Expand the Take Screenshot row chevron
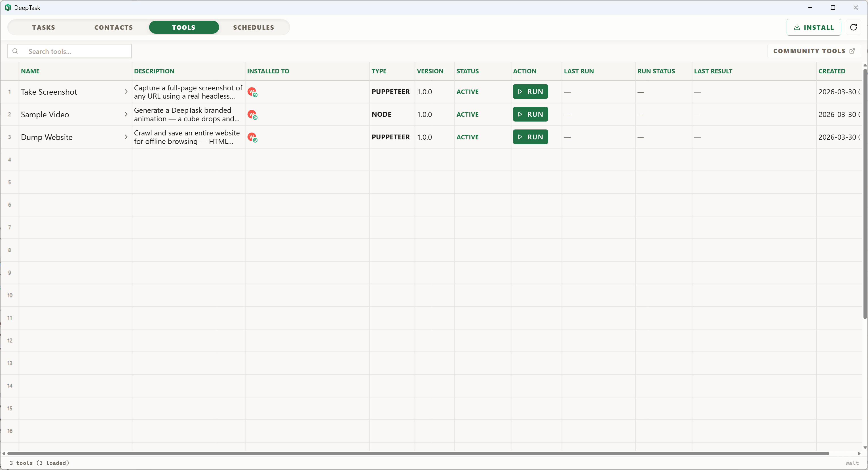 (126, 92)
